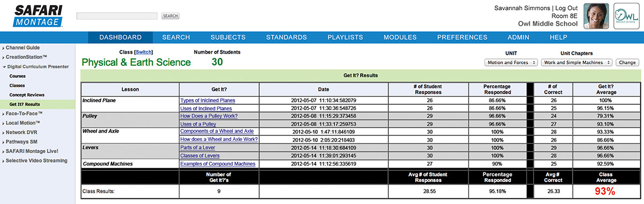This screenshot has width=644, height=204.
Task: Focus the search text field
Action: [x=118, y=16]
